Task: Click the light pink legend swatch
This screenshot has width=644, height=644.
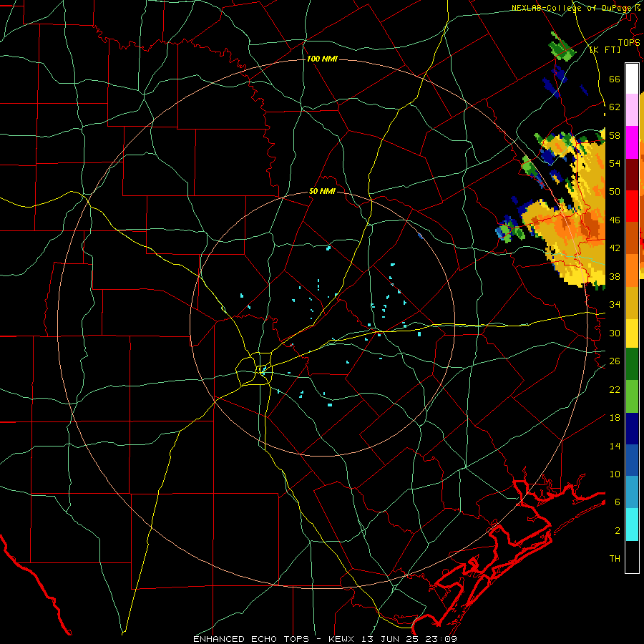Action: (632, 110)
